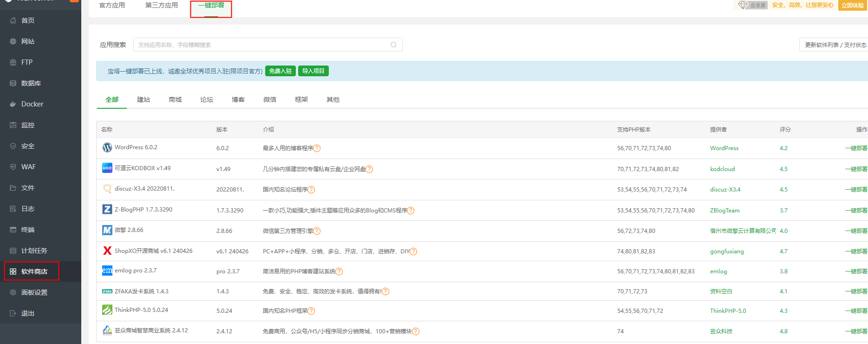The image size is (868, 344).
Task: Click the search magnifier icon
Action: click(393, 45)
